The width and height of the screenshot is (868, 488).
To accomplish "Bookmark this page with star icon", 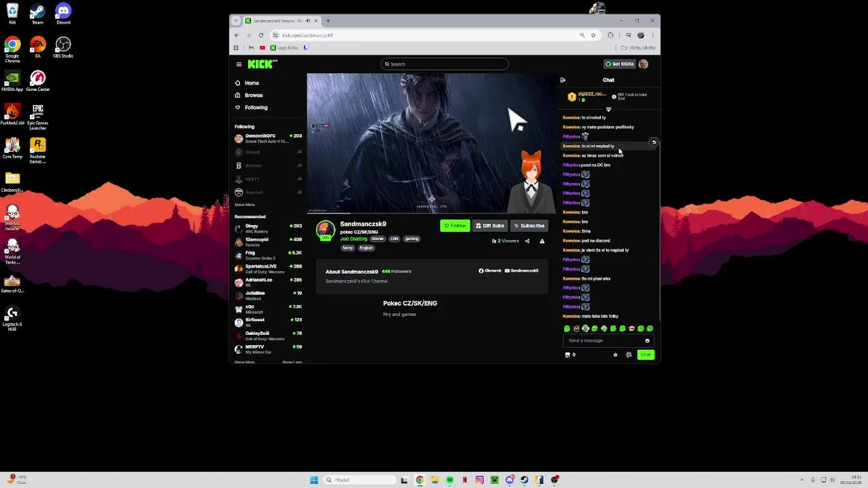I will pos(593,35).
